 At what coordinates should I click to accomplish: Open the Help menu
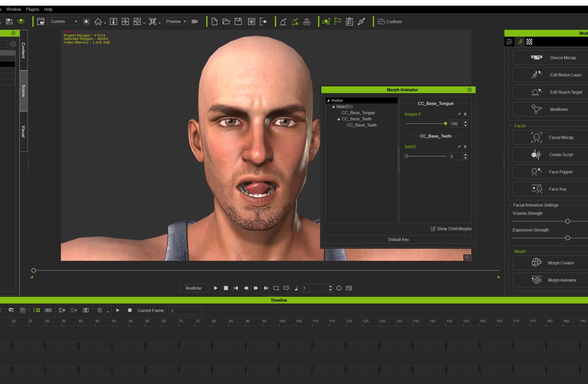point(48,9)
